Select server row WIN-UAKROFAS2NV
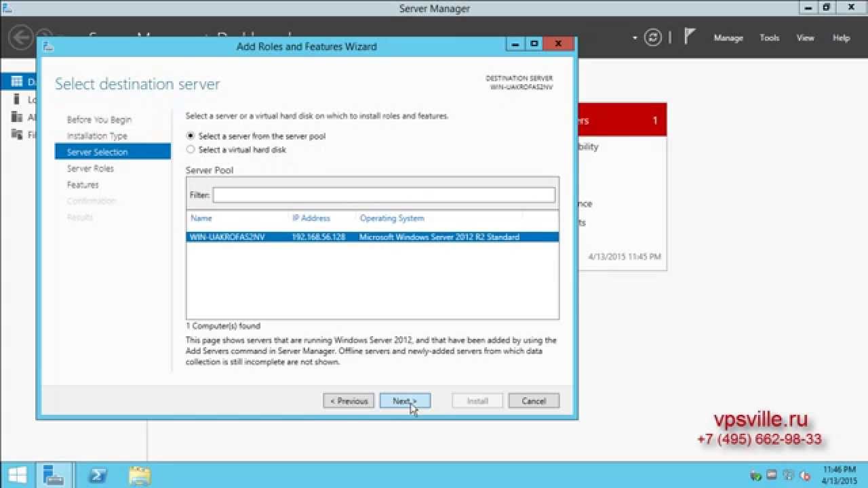The height and width of the screenshot is (488, 868). click(x=372, y=237)
